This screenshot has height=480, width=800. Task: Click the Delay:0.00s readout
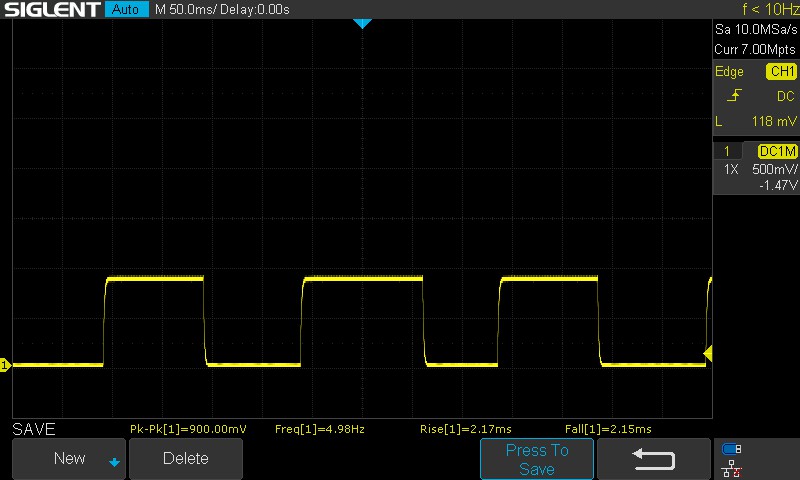click(x=255, y=9)
